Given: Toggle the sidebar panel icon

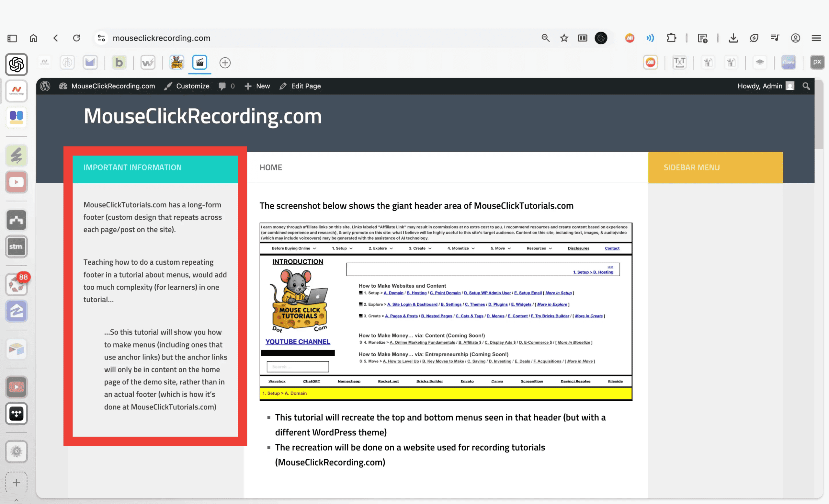Looking at the screenshot, I should [12, 38].
